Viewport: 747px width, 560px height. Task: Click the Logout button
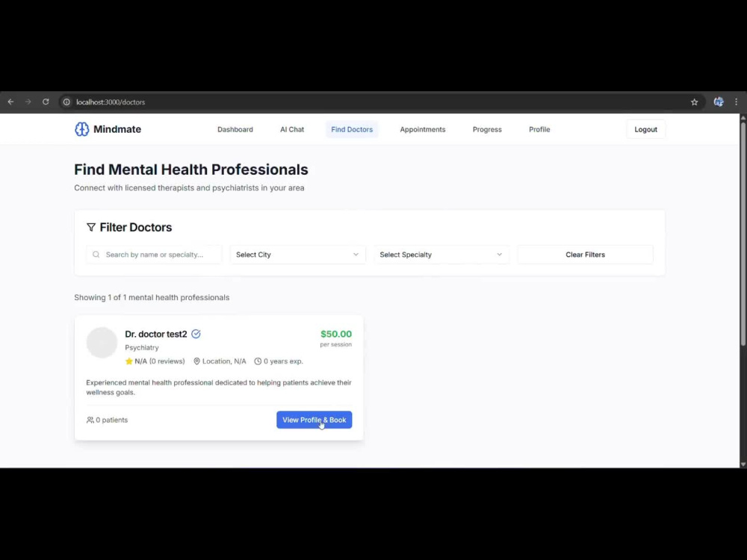pos(645,129)
